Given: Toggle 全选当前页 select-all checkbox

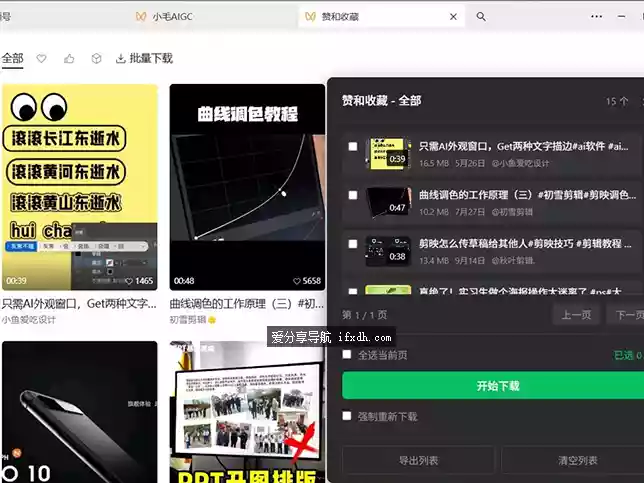Looking at the screenshot, I should 347,354.
